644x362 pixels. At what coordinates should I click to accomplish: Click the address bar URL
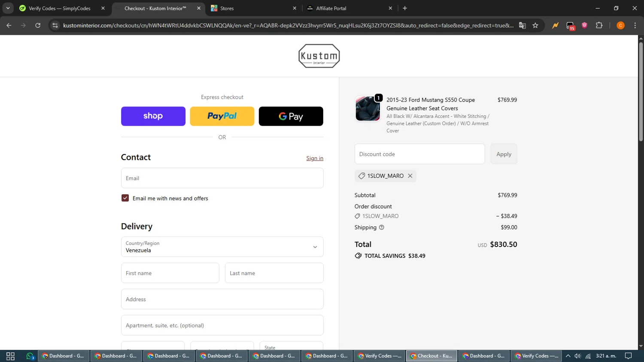coord(288,25)
